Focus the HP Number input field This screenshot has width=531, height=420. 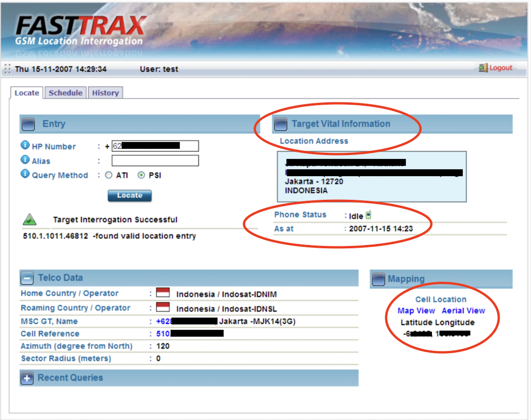[x=155, y=146]
